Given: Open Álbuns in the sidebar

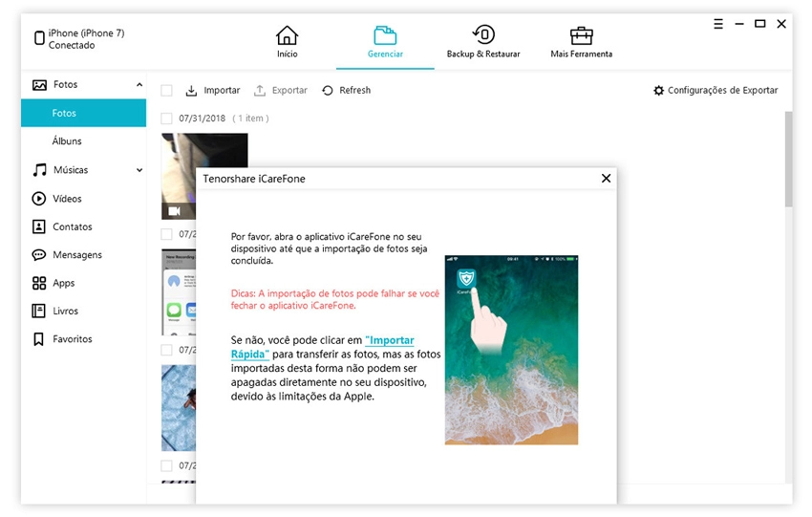Looking at the screenshot, I should click(67, 140).
